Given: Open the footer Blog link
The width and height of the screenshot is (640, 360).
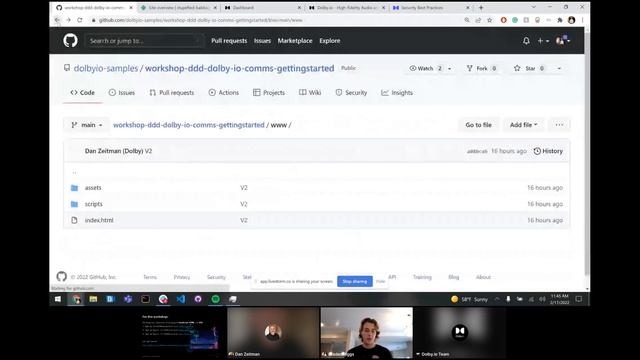Looking at the screenshot, I should (453, 277).
